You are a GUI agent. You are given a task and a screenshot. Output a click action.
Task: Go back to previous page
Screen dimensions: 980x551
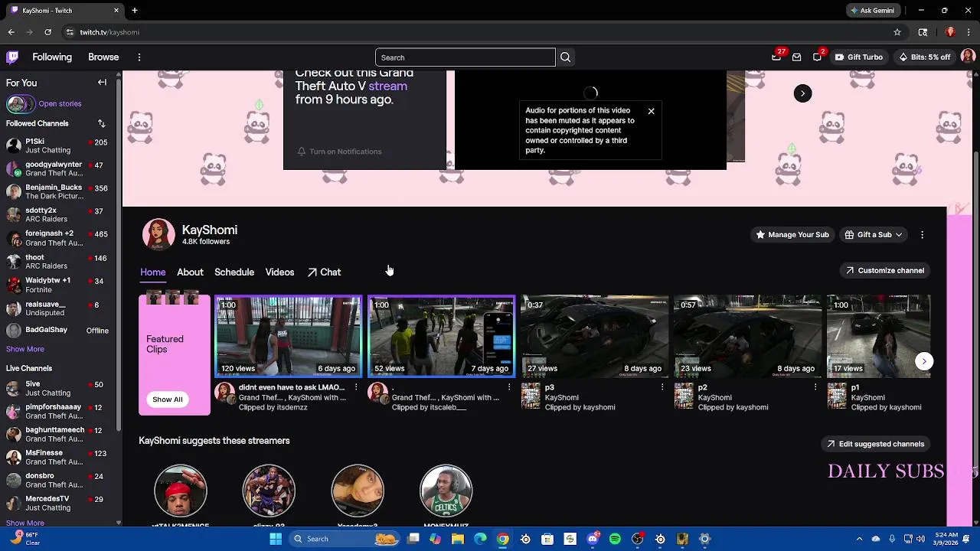[x=11, y=32]
